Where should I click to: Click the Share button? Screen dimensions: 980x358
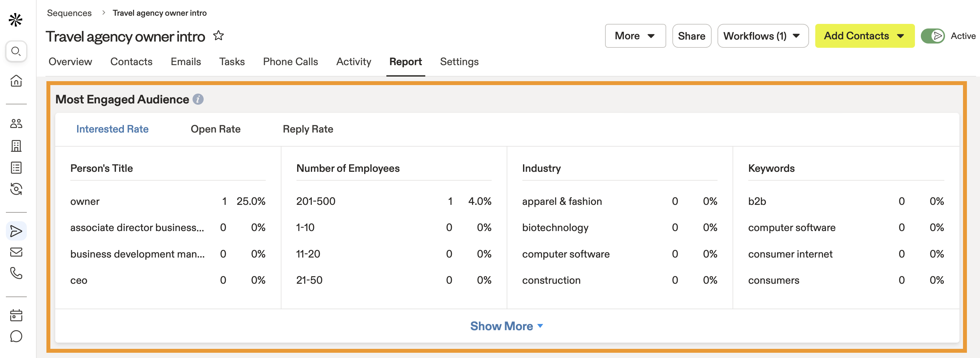pos(691,36)
